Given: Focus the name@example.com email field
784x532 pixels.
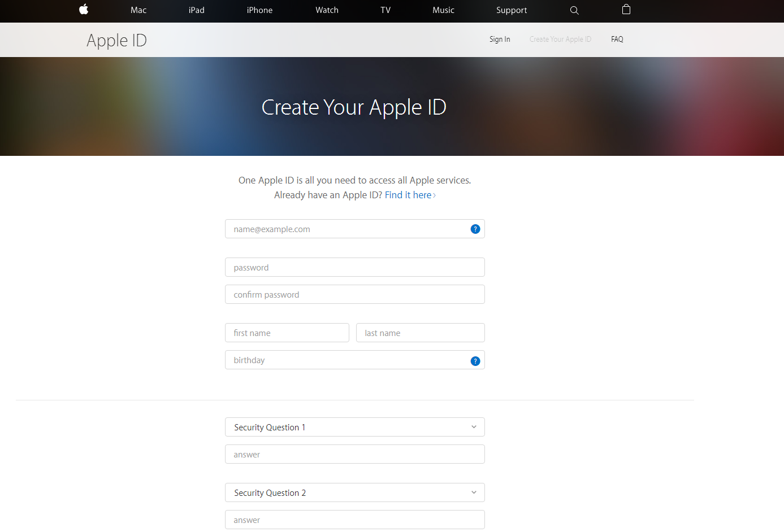Looking at the screenshot, I should pos(355,229).
